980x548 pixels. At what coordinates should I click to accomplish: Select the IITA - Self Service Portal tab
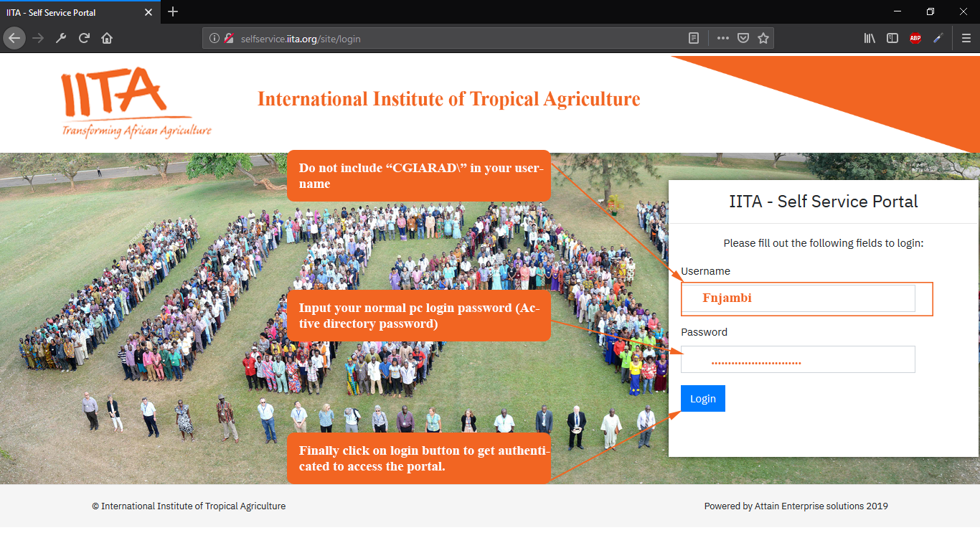(x=80, y=12)
